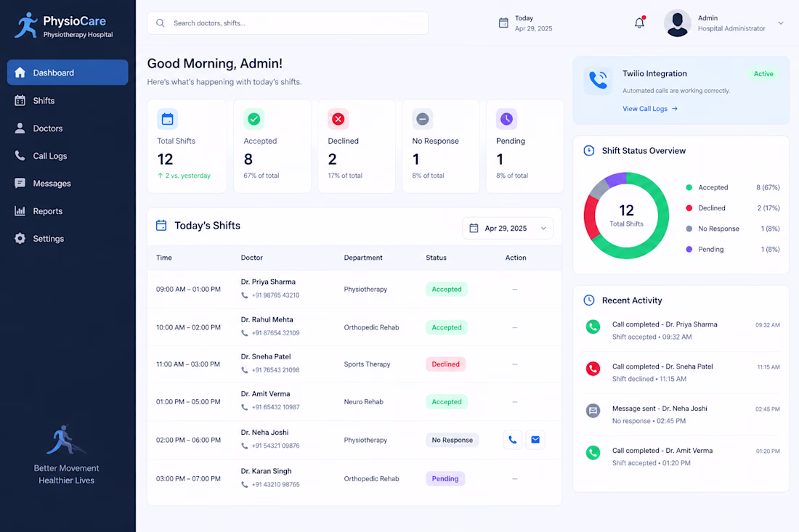Click the Accepted green checkmark icon

coord(254,119)
